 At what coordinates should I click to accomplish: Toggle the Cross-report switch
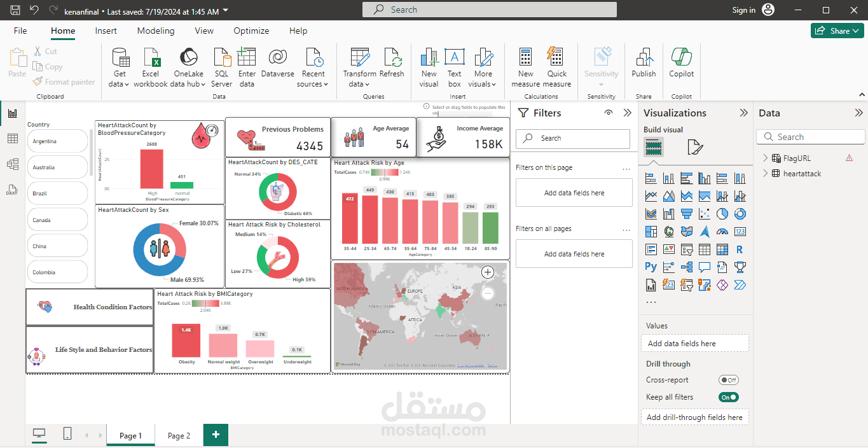click(729, 380)
